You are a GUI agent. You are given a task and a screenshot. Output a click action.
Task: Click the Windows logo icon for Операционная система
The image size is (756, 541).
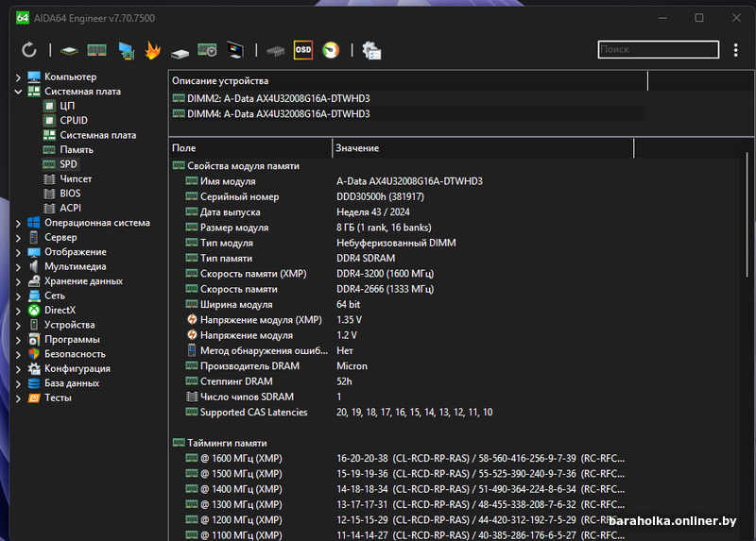[x=34, y=223]
